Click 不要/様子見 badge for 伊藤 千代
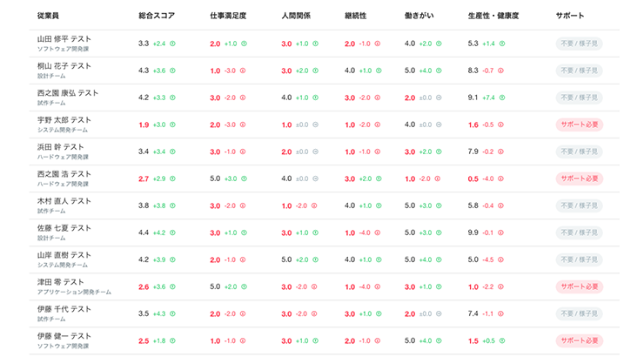644x357 pixels. pos(579,313)
